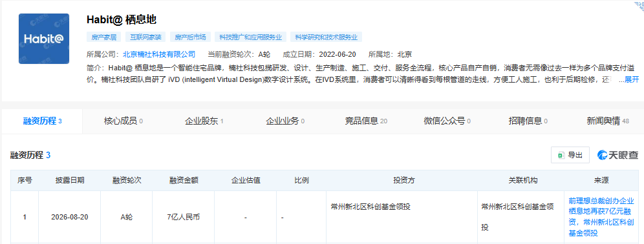The image size is (644, 244).
Task: Expand the company introduction with 展开
Action: (632, 79)
